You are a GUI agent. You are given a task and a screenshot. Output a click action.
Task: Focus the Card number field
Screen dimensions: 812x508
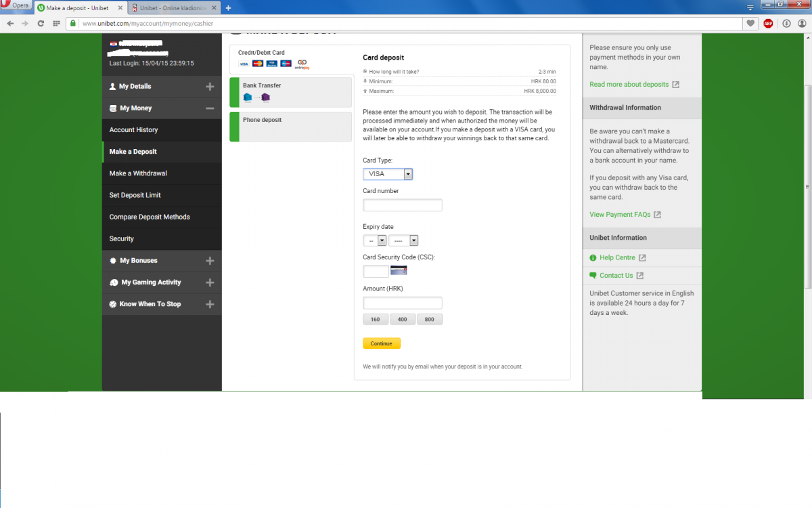pyautogui.click(x=403, y=205)
